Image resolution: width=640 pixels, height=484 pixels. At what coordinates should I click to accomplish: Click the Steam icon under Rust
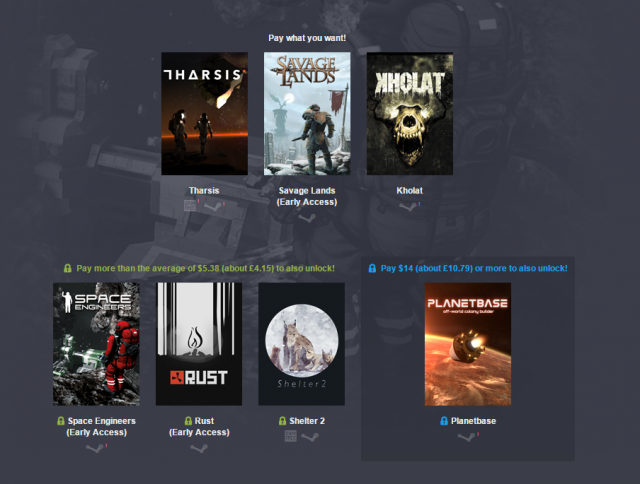click(199, 448)
